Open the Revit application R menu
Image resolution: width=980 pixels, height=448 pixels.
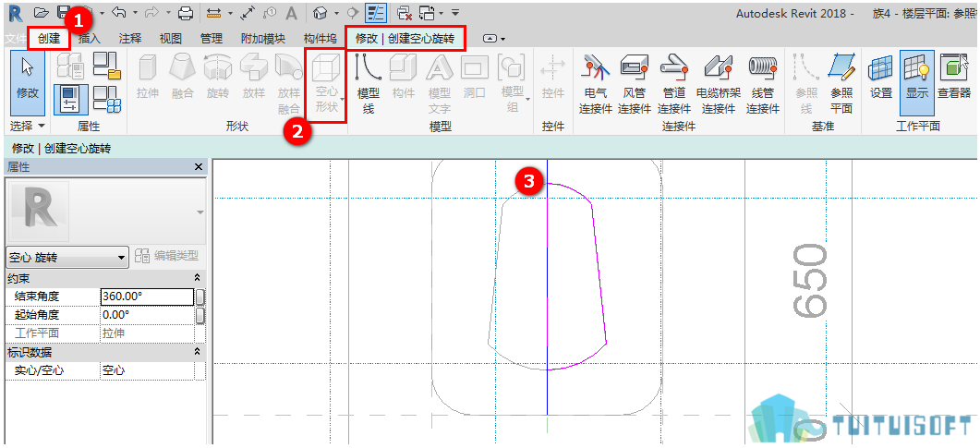click(16, 12)
